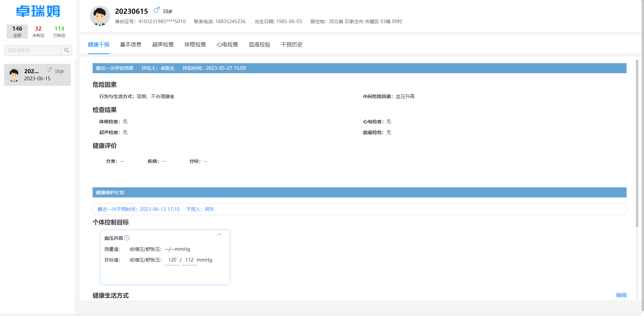
Task: Click the 最近一次评估结果 header bar
Action: pos(359,68)
